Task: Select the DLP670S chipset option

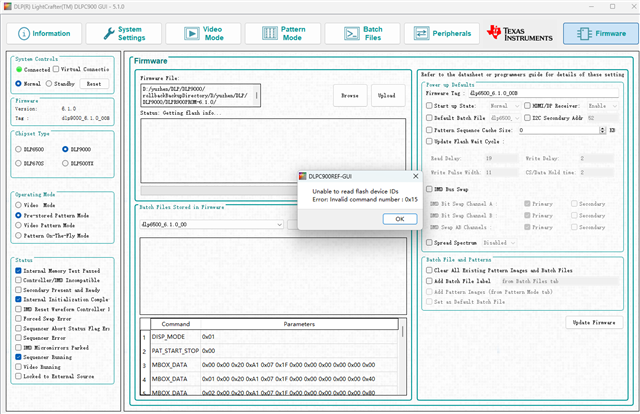Action: pyautogui.click(x=18, y=163)
